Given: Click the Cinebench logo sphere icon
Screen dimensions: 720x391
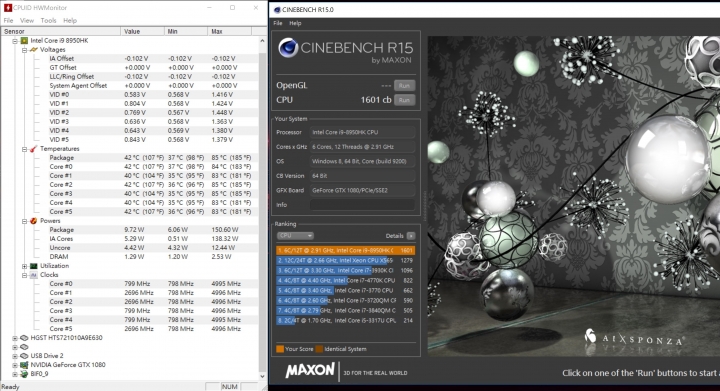Looking at the screenshot, I should [288, 48].
